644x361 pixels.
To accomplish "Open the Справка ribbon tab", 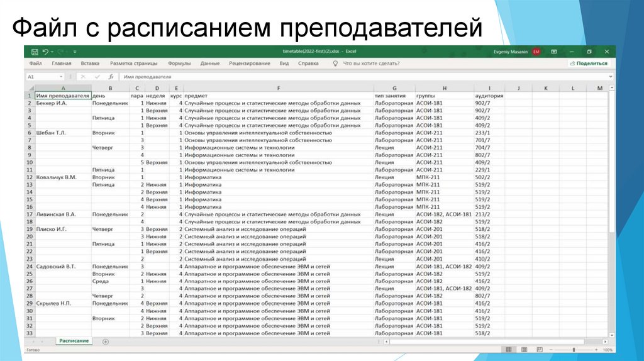I will [308, 64].
